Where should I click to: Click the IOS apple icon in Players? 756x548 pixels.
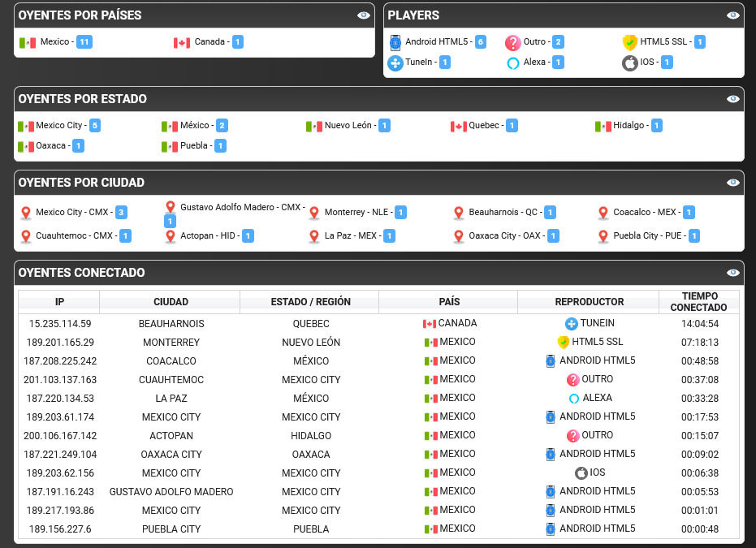pos(629,63)
